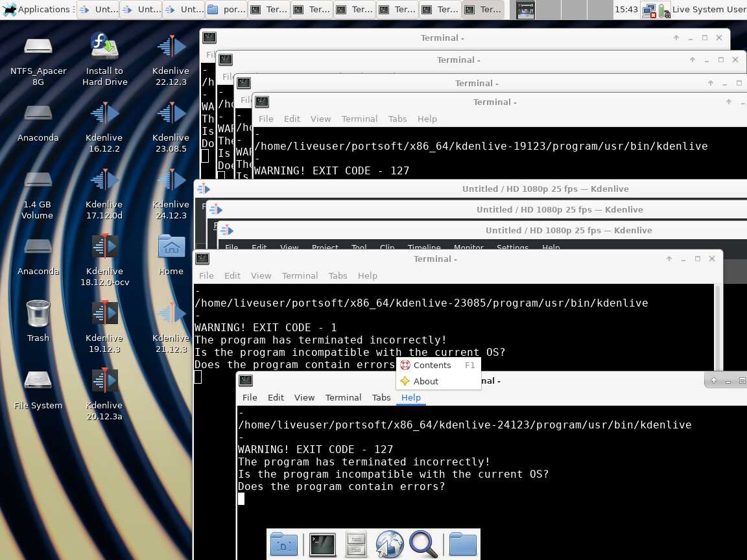Click the battery power icon in panel
The image size is (747, 560).
point(664,10)
